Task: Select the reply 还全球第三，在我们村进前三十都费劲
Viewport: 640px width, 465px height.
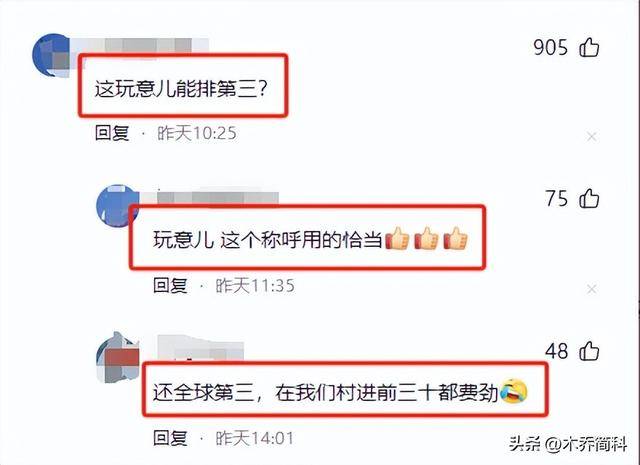Action: tap(326, 393)
